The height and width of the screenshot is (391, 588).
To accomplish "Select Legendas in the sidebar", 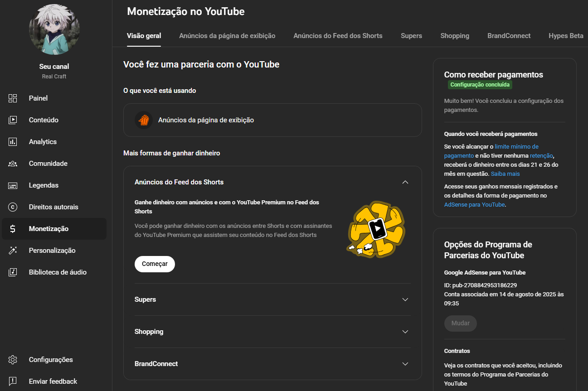I will pyautogui.click(x=54, y=185).
